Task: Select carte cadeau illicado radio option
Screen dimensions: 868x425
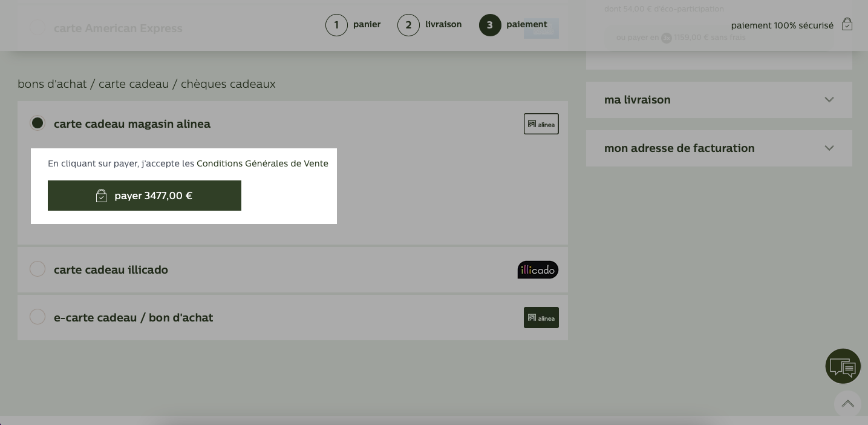Action: [x=38, y=269]
